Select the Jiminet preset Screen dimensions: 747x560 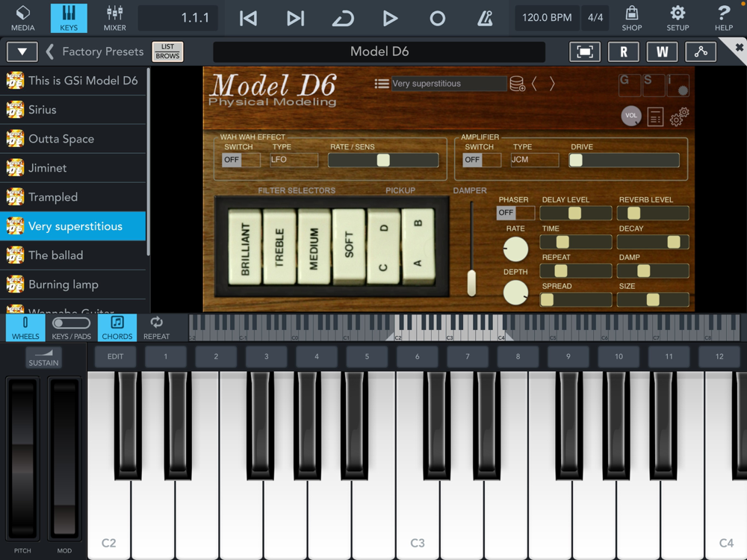pyautogui.click(x=73, y=168)
